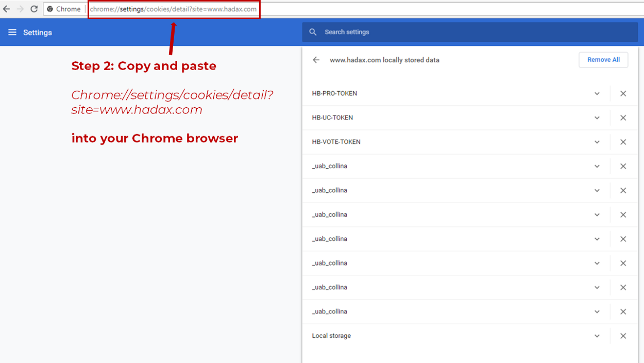Click the Chrome site info icon
This screenshot has width=644, height=363.
[50, 9]
